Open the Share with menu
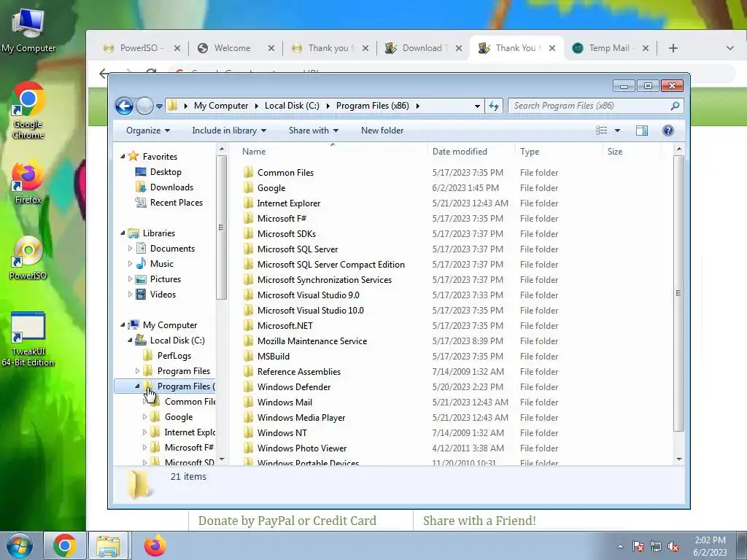747x560 pixels. 314,131
